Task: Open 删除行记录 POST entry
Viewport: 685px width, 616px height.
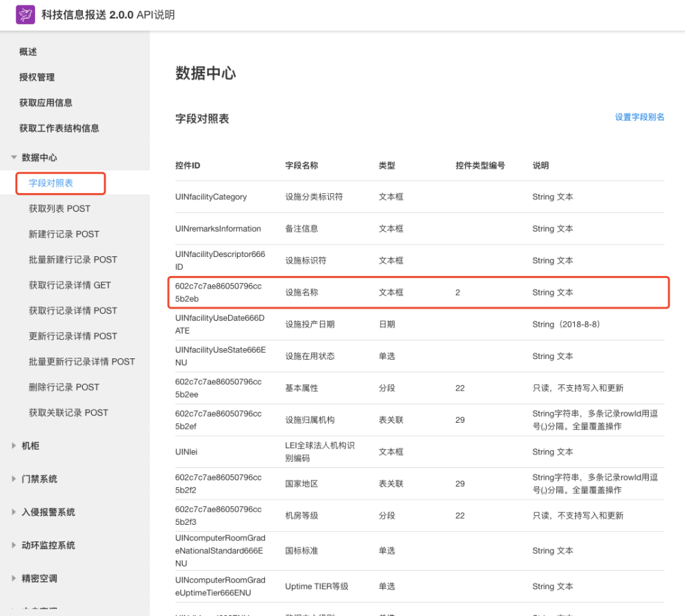Action: [64, 387]
